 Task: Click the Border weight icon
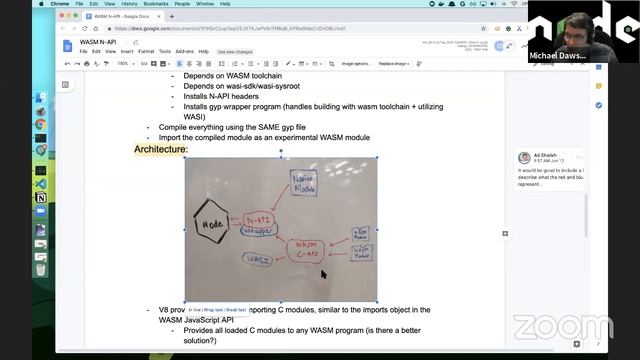(x=301, y=64)
